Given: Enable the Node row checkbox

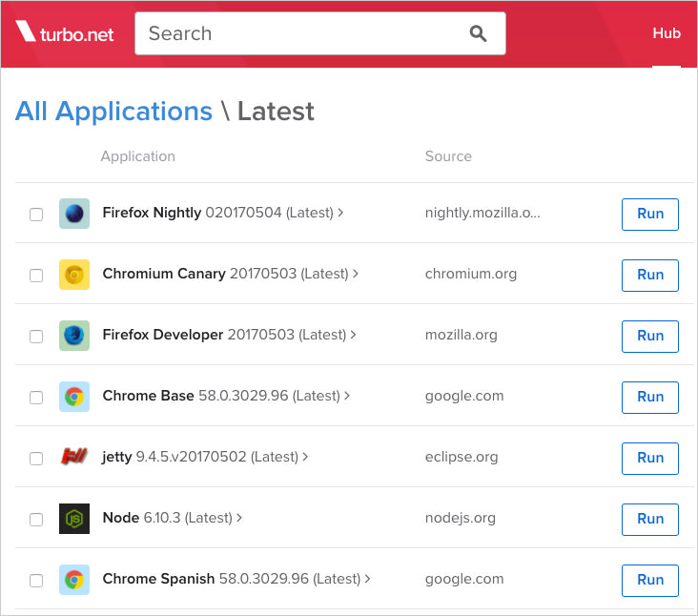Looking at the screenshot, I should click(x=36, y=519).
